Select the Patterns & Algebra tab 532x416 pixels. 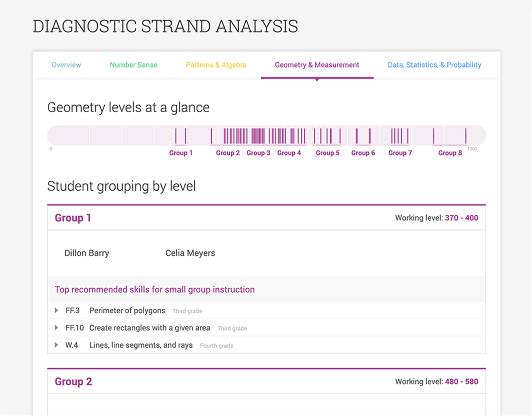(216, 65)
